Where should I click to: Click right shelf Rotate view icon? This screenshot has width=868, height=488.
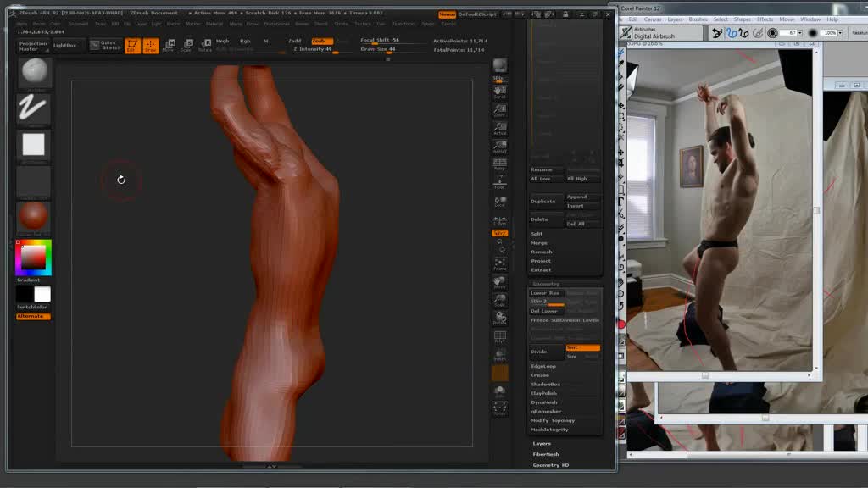coord(499,319)
